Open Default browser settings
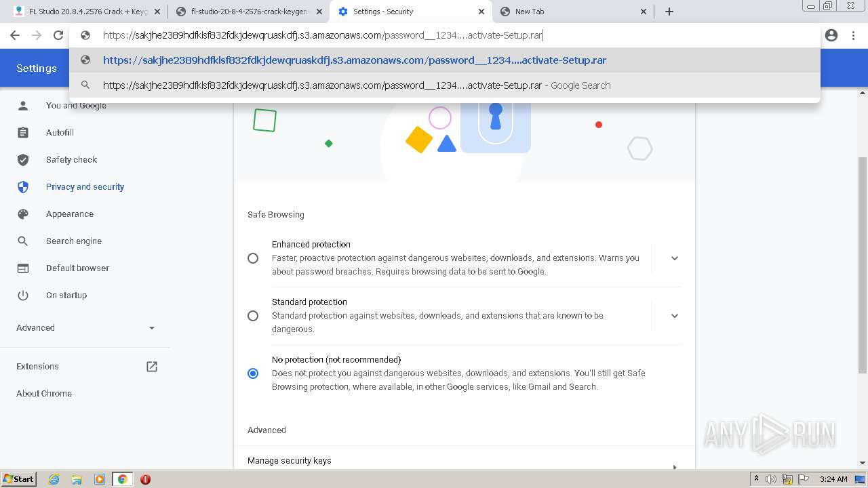This screenshot has height=488, width=868. 77,268
